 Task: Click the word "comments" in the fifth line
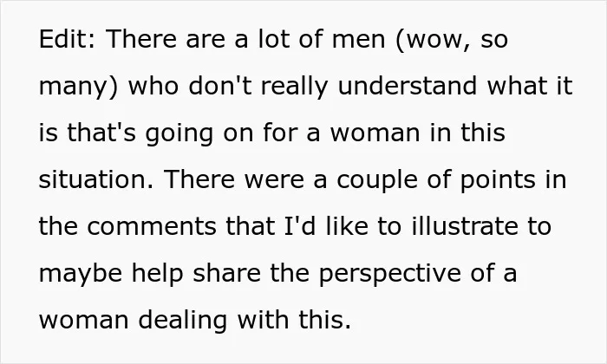pyautogui.click(x=152, y=227)
